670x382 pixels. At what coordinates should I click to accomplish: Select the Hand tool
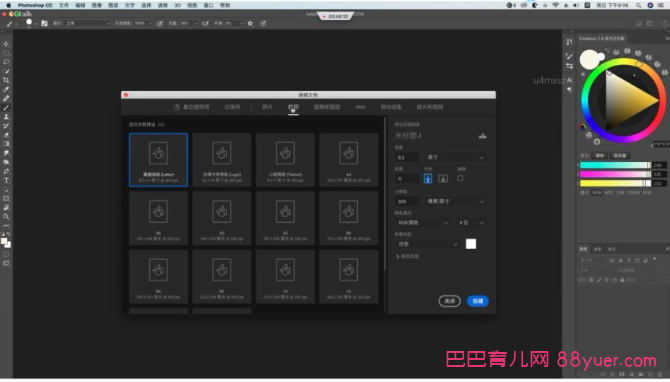point(6,208)
